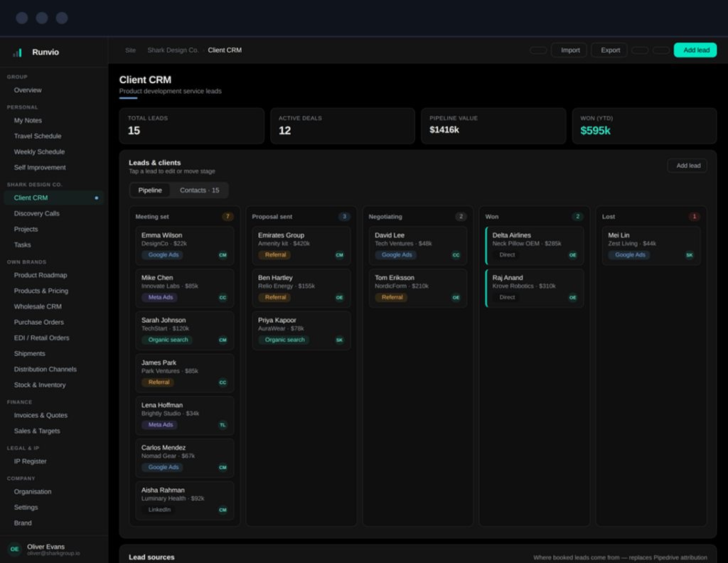Open Oliver Evans OE avatar
The image size is (728, 563).
(x=14, y=549)
